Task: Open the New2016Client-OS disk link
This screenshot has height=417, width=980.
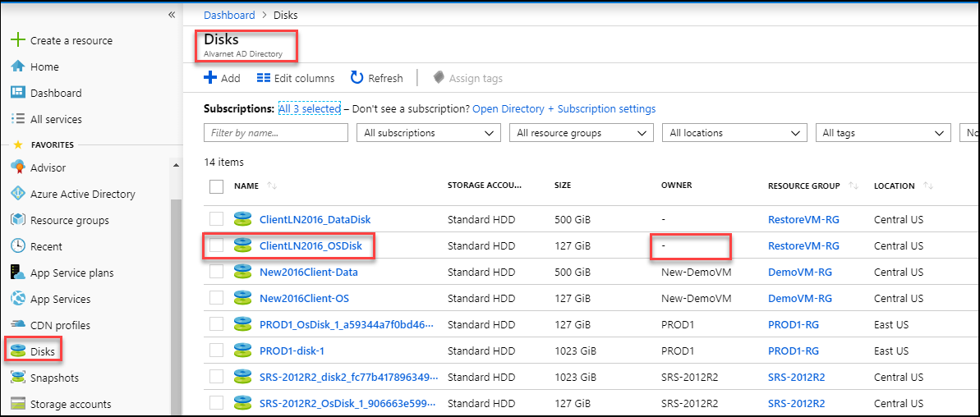Action: pos(305,299)
